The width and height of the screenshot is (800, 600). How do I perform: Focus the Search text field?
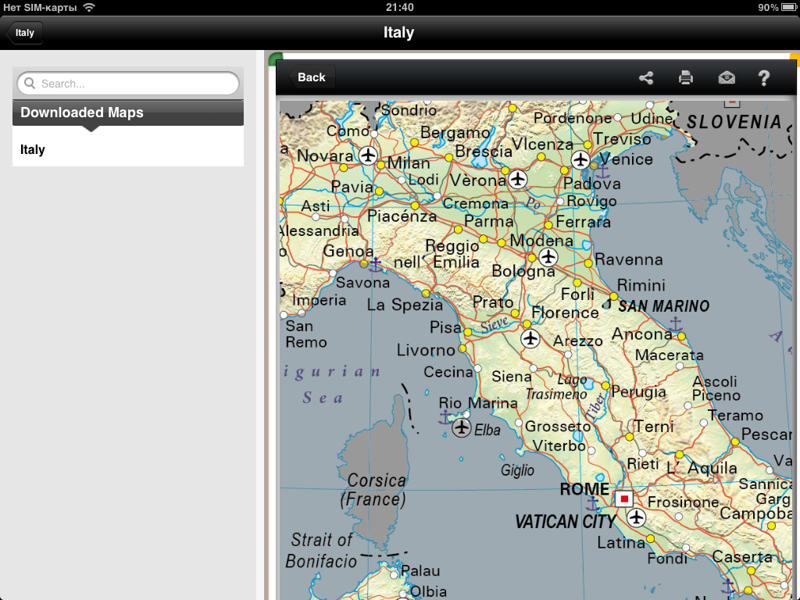coord(135,84)
